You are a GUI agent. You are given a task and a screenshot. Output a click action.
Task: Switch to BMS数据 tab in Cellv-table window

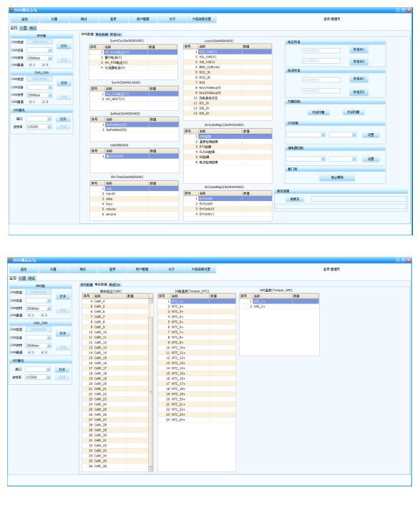87,285
